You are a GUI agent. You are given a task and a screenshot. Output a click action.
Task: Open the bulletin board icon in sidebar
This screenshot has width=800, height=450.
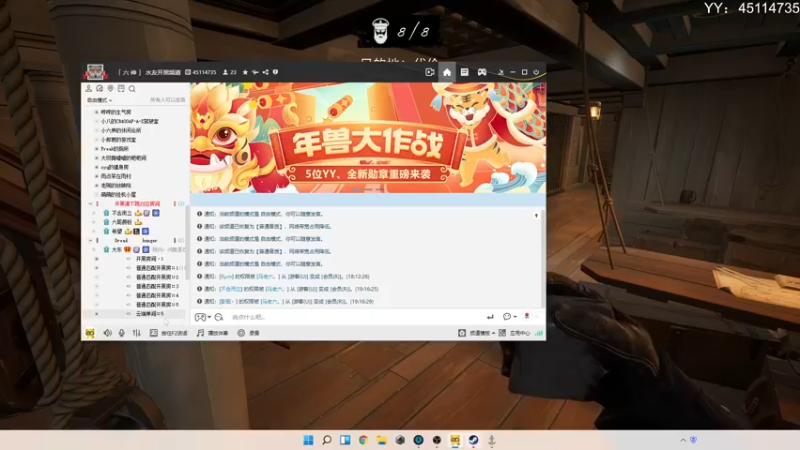click(121, 89)
